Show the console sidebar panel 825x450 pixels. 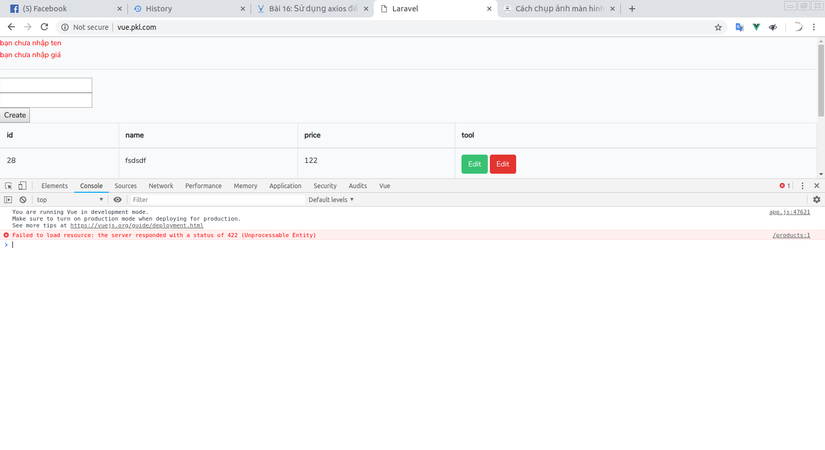click(x=8, y=199)
